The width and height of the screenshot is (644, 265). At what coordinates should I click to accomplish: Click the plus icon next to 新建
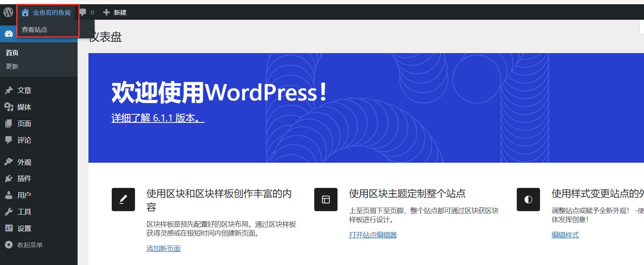(x=106, y=12)
